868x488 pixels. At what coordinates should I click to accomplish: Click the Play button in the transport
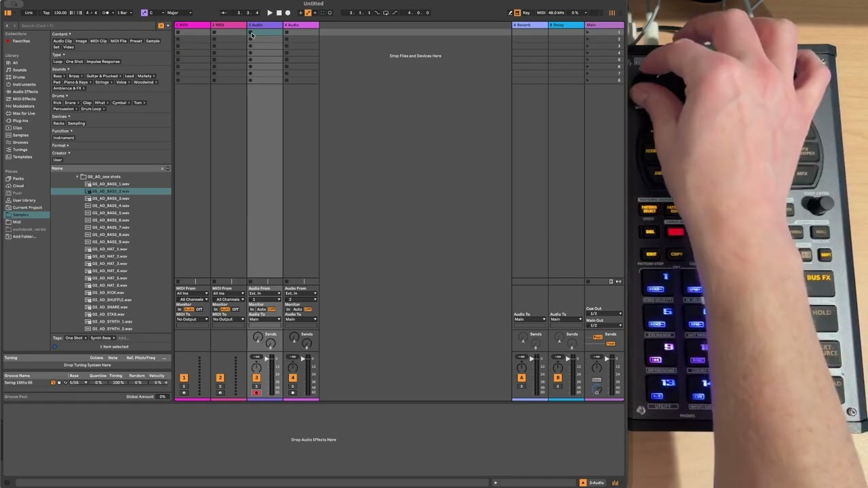[269, 12]
